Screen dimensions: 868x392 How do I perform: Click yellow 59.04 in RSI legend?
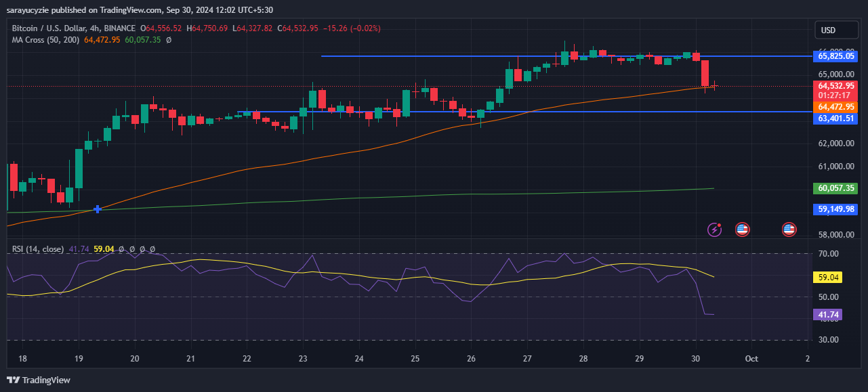[x=104, y=249]
